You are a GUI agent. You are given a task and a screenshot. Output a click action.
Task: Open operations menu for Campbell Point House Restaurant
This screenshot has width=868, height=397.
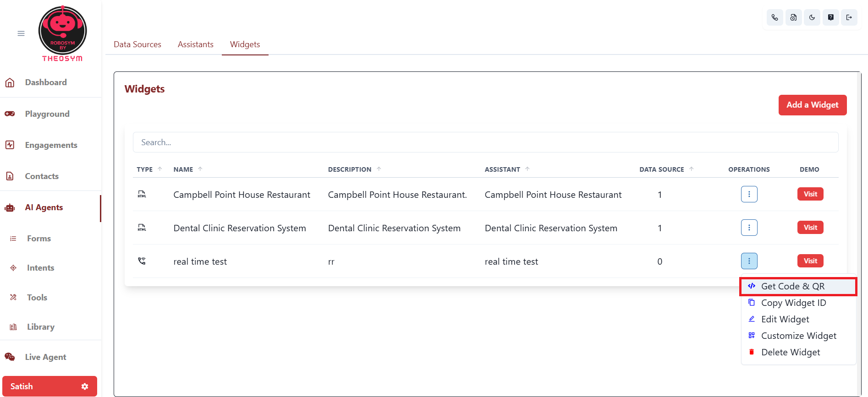[749, 194]
